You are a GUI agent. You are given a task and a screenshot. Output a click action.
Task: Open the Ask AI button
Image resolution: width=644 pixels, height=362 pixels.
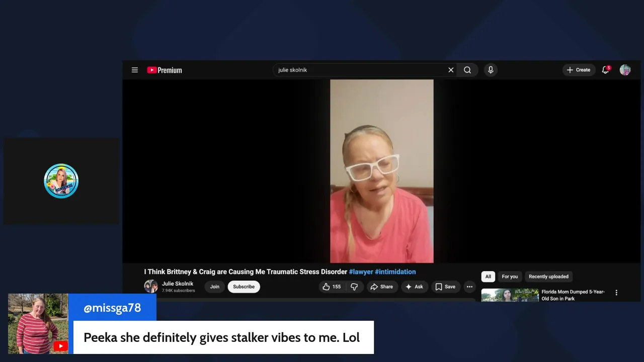[x=414, y=287]
